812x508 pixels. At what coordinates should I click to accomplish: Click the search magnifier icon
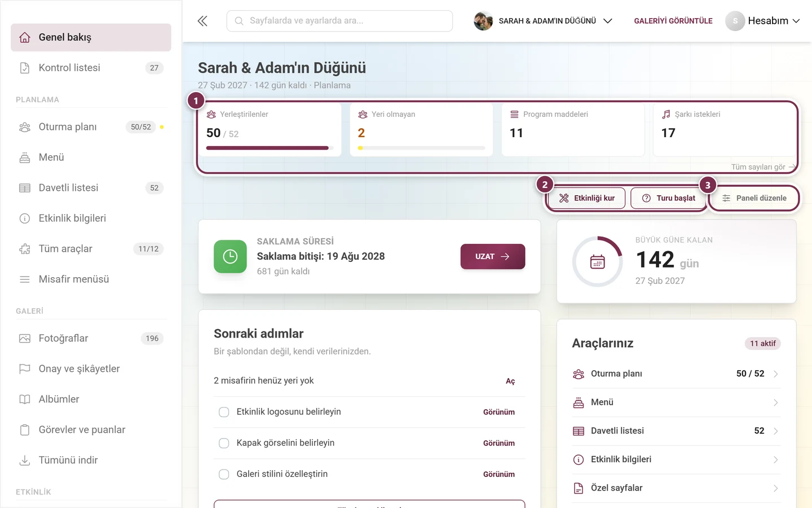click(239, 21)
